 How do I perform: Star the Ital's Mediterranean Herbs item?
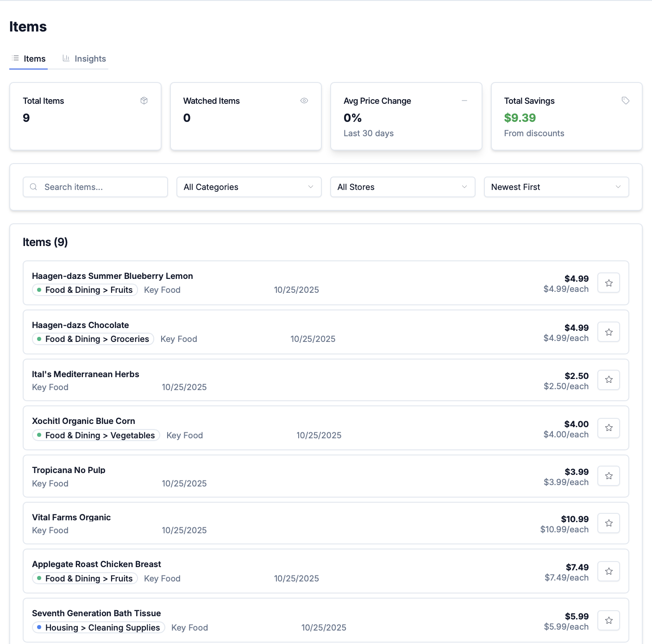[608, 380]
